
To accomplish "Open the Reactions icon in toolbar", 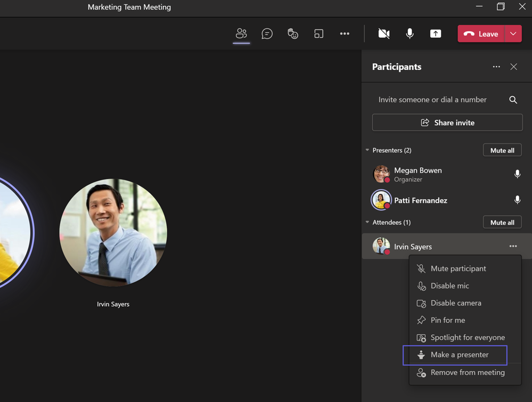I will pos(293,34).
